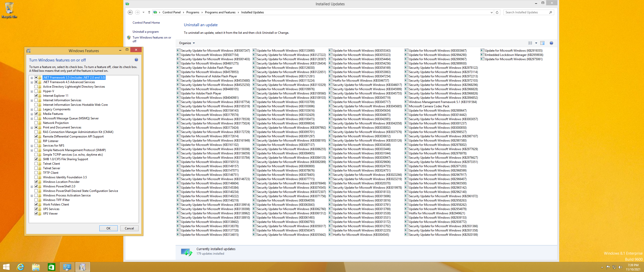Click Cancel in Windows Features
Screen dimensions: 644x272
coord(129,228)
